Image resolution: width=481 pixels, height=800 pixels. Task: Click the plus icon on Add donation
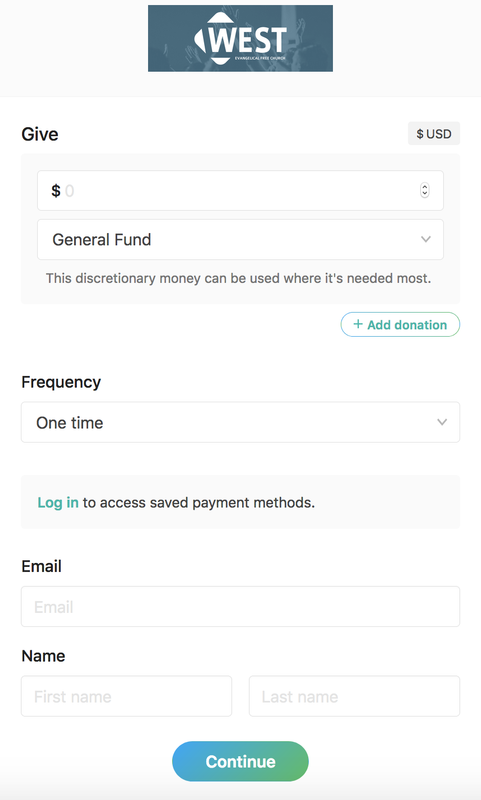pyautogui.click(x=358, y=324)
